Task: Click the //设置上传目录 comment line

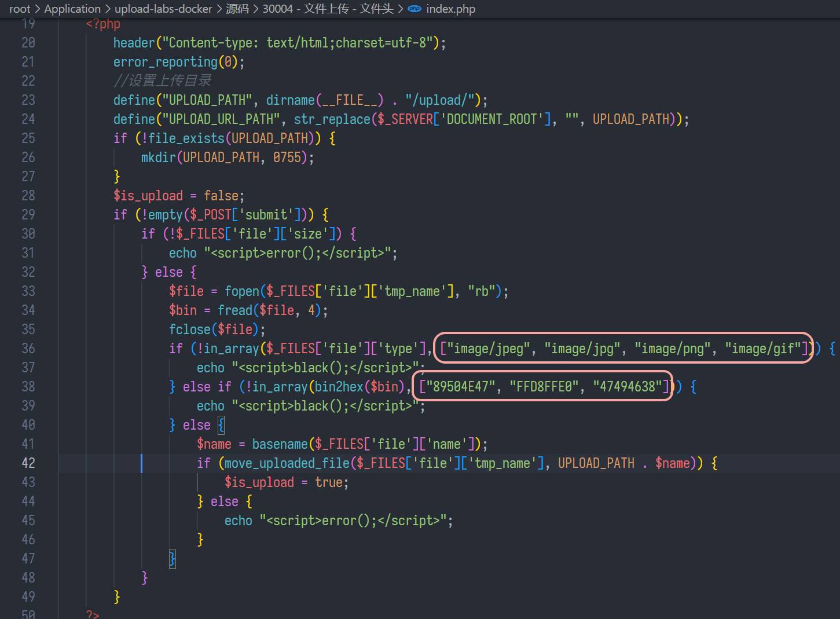Action: [x=162, y=80]
